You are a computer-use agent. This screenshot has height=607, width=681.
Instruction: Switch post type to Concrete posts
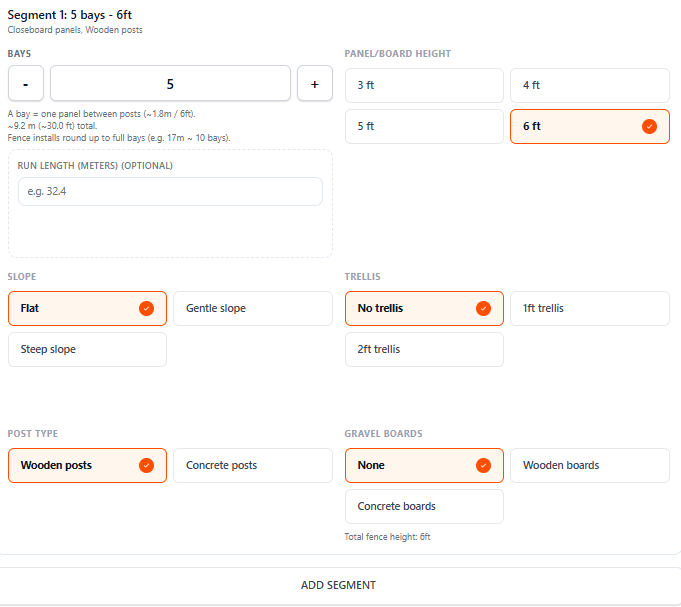pos(252,465)
